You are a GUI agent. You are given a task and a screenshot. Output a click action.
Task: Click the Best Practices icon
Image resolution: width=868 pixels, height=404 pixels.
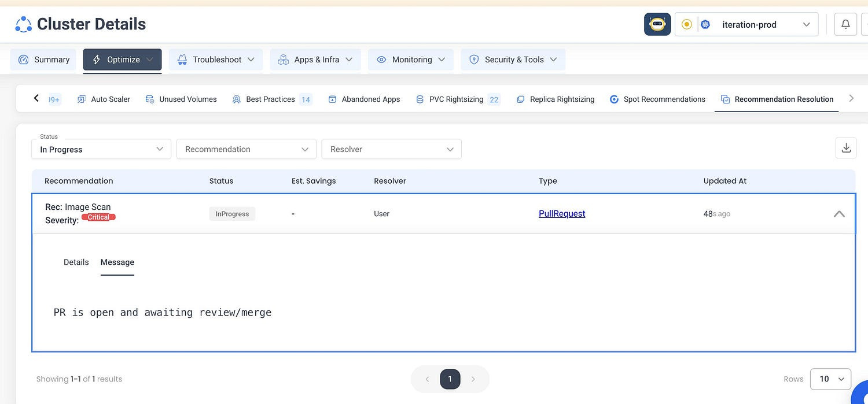tap(237, 99)
